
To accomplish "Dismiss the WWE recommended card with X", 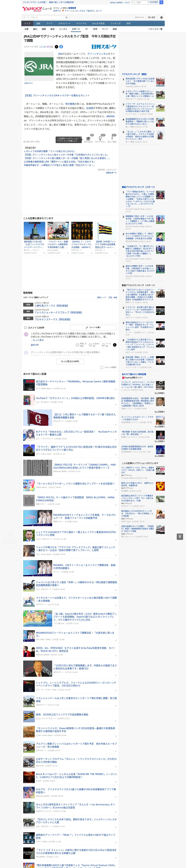I will pos(92,253).
